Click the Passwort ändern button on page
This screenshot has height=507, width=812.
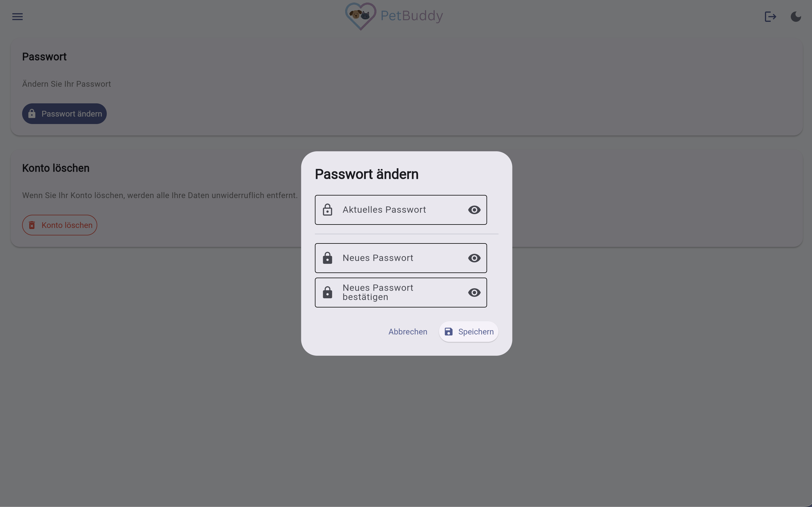[64, 114]
